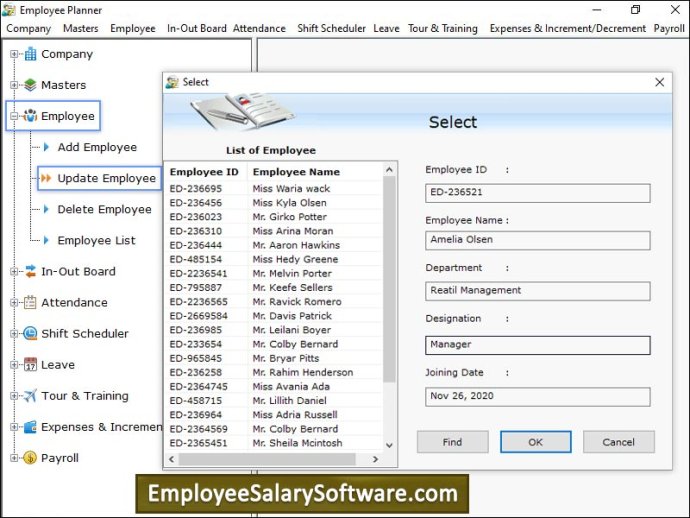Screen dimensions: 690x518
Task: Click horizontal scrollbar left arrow
Action: pyautogui.click(x=172, y=459)
